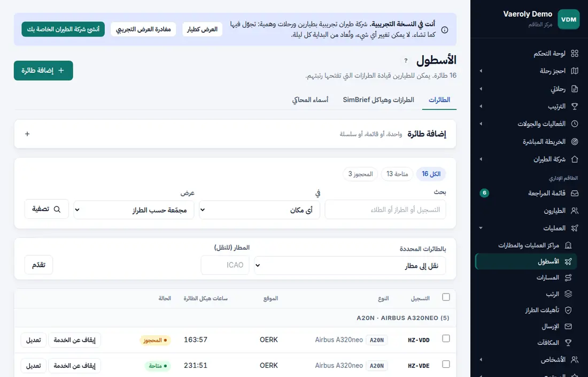Expand the الترتيب sidebar submenu arrow
The width and height of the screenshot is (588, 377).
pos(481,106)
